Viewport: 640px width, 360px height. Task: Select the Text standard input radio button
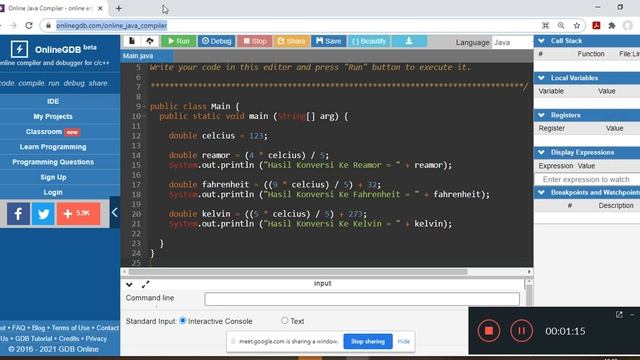(x=284, y=320)
